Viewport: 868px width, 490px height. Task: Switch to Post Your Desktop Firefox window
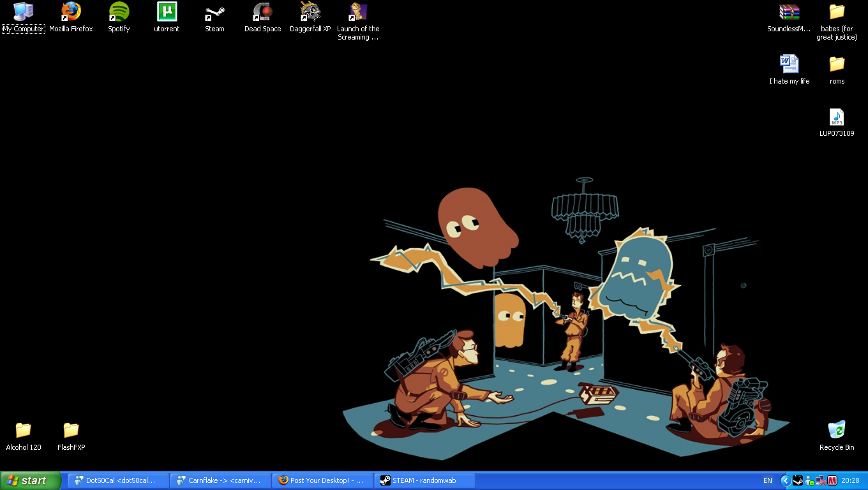coord(322,480)
